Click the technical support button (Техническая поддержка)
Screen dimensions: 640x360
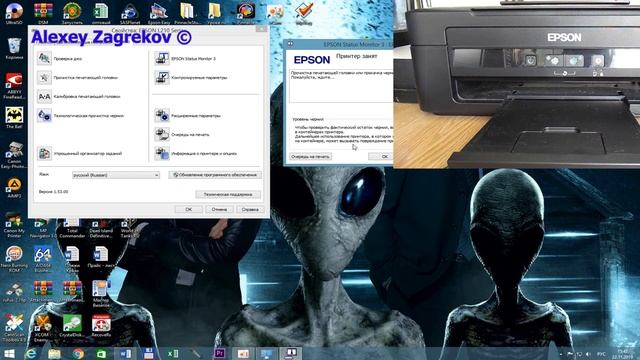[228, 195]
